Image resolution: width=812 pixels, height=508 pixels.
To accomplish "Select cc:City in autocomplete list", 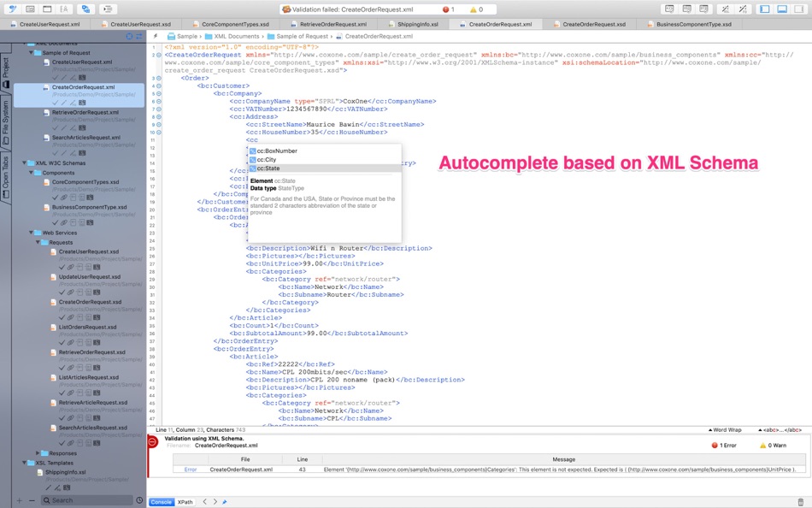I will tap(325, 160).
